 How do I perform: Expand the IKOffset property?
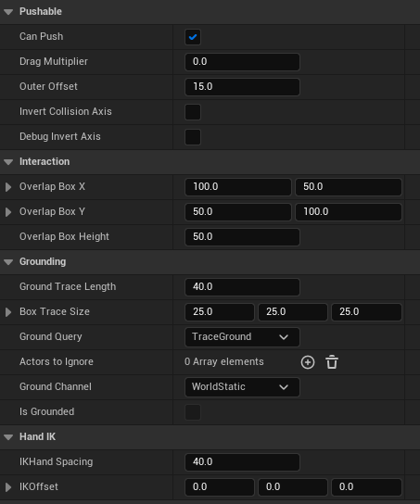[x=8, y=487]
